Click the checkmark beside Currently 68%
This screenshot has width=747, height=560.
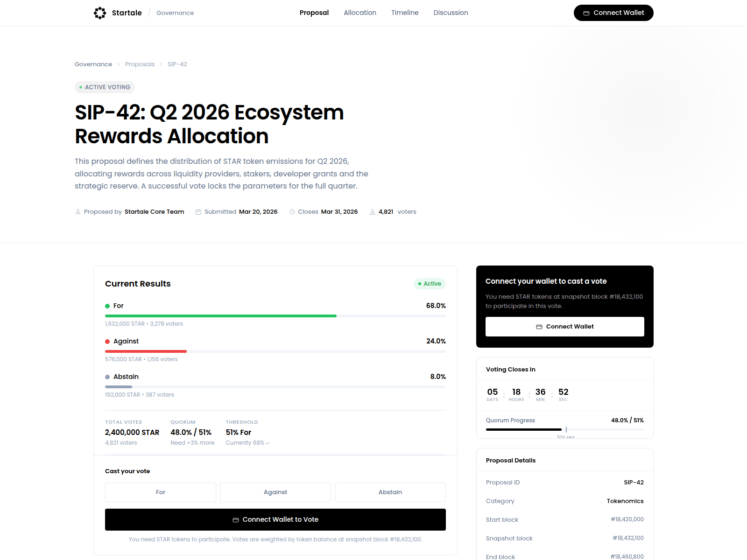coord(267,442)
